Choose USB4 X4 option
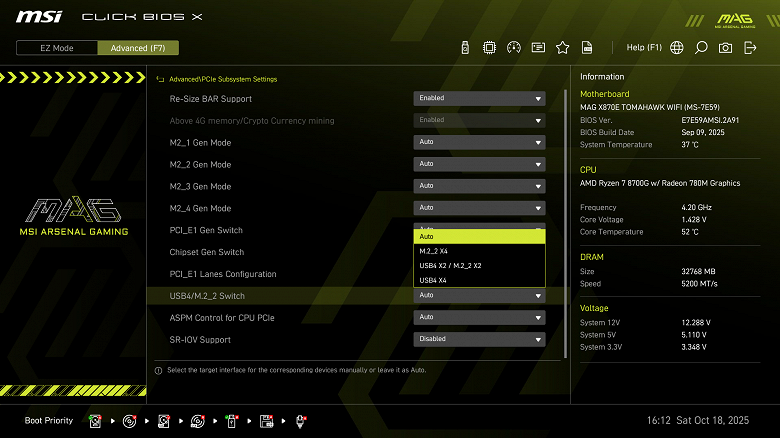 [479, 280]
